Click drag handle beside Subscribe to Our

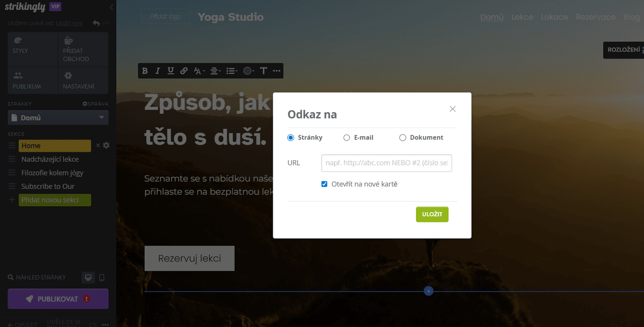(x=12, y=186)
